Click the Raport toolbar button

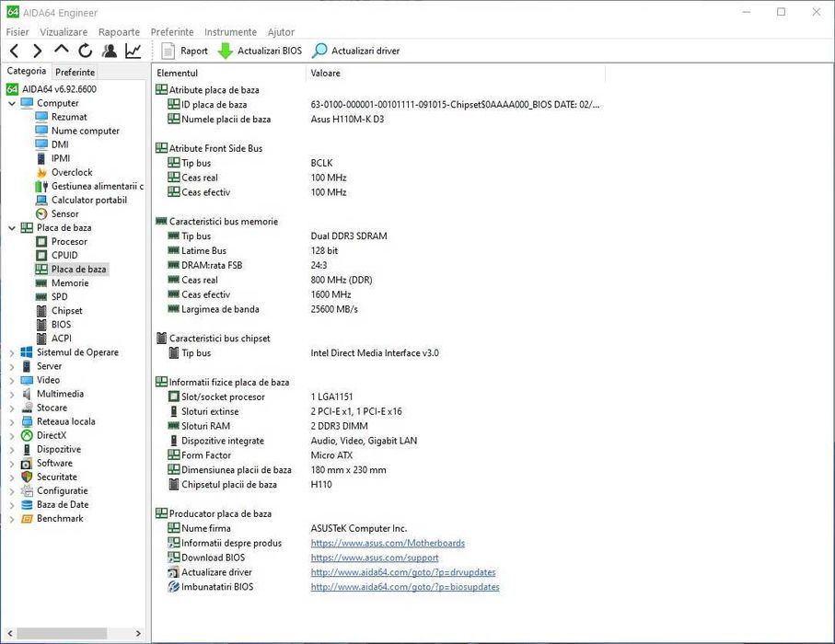[185, 52]
